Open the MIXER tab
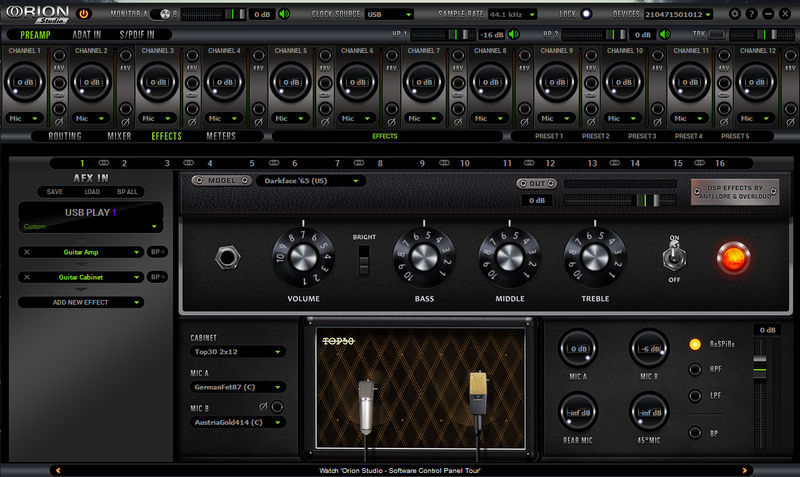The width and height of the screenshot is (800, 477). (x=119, y=136)
